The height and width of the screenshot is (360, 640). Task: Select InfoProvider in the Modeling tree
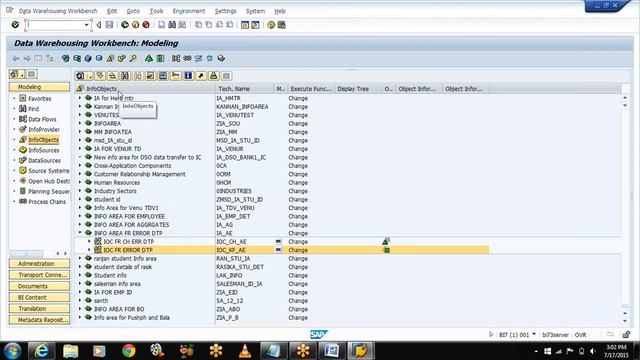[44, 129]
